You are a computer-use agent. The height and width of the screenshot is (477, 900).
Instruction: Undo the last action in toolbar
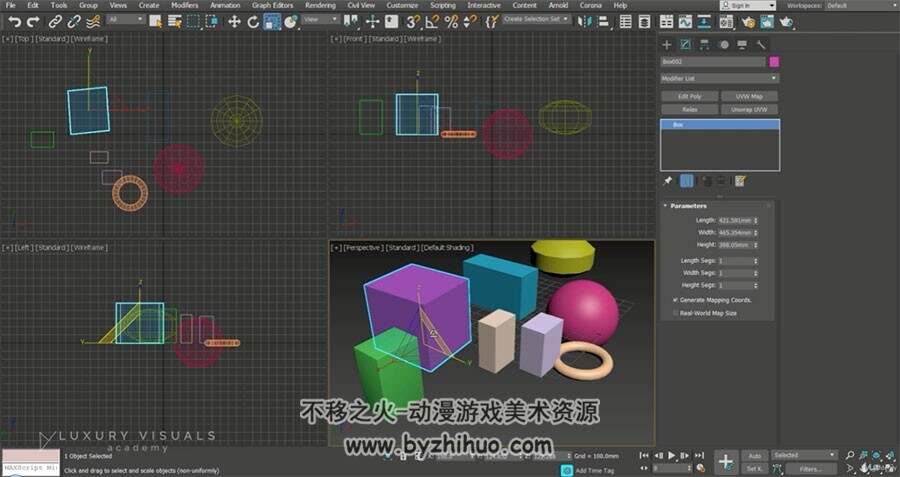click(x=14, y=22)
